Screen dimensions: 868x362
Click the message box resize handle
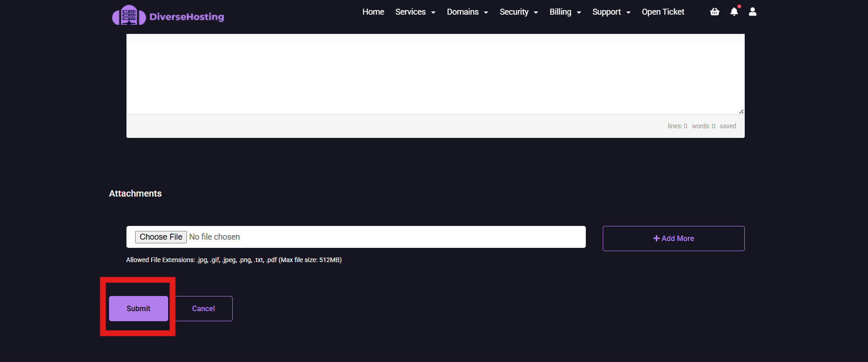741,111
